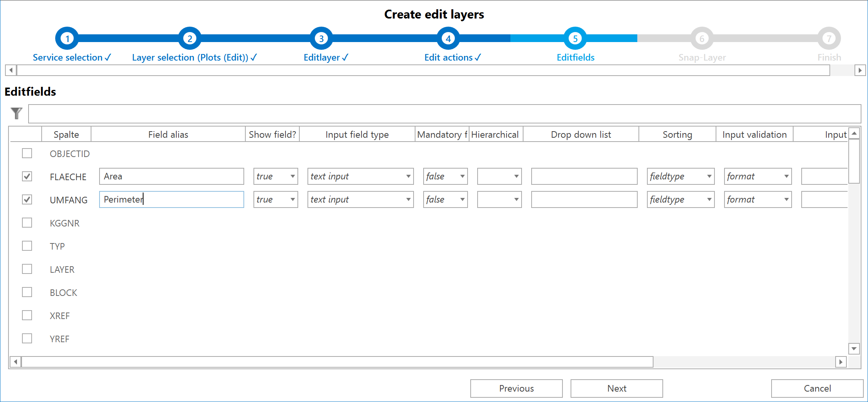Click the Field alias input for FLAECHE

[171, 176]
